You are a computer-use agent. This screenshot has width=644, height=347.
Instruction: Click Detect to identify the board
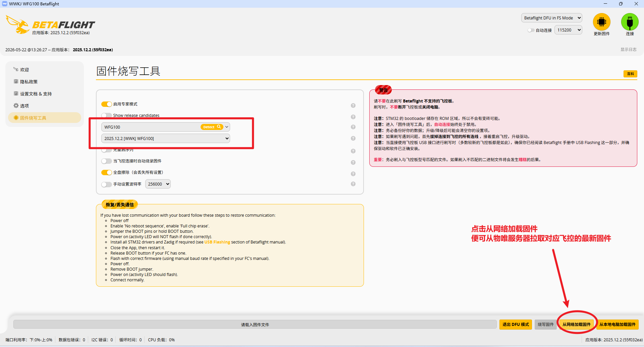(212, 127)
